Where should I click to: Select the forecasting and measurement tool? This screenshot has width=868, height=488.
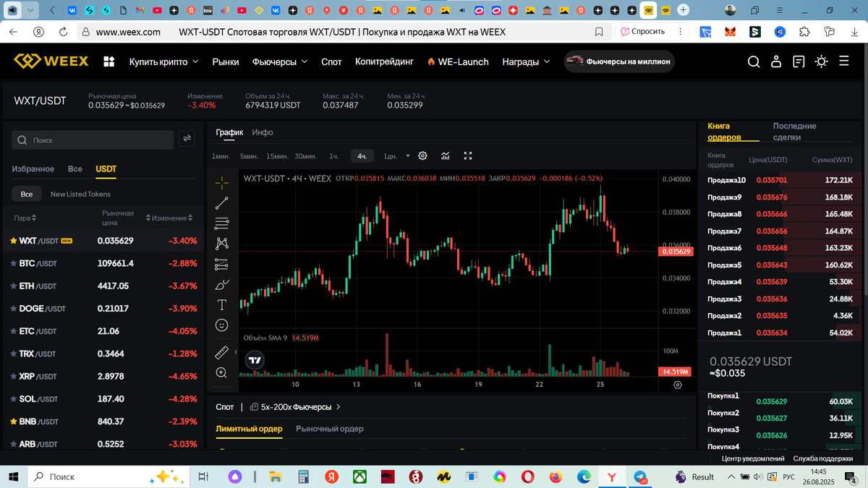click(x=222, y=264)
